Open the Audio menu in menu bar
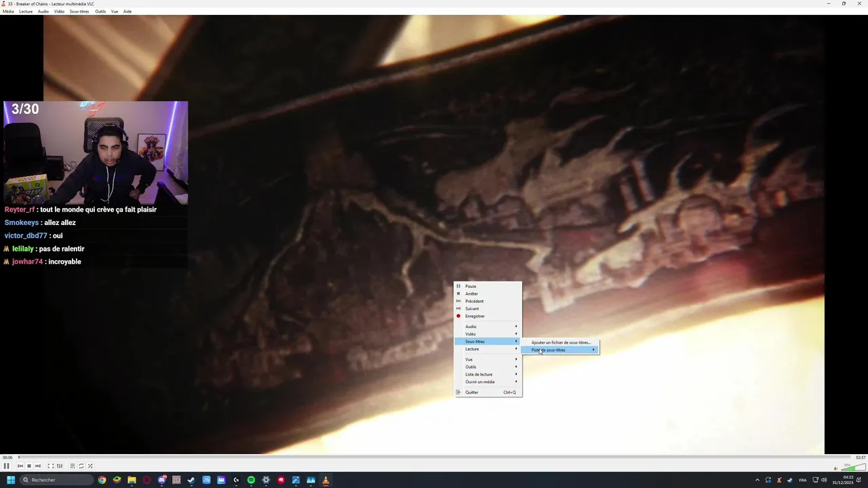The image size is (868, 488). coord(43,12)
